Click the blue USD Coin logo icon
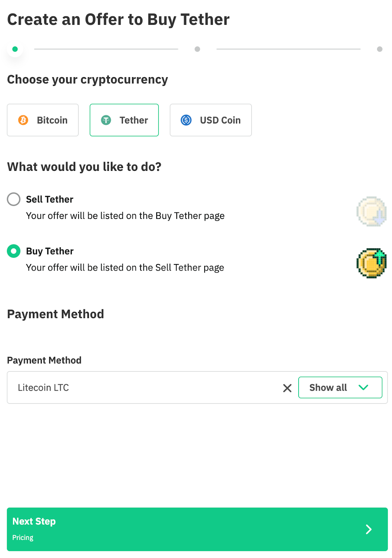 tap(186, 120)
